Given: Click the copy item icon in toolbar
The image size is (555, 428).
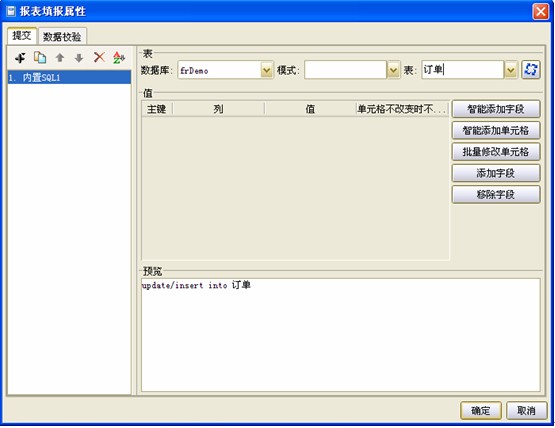Looking at the screenshot, I should [x=40, y=57].
